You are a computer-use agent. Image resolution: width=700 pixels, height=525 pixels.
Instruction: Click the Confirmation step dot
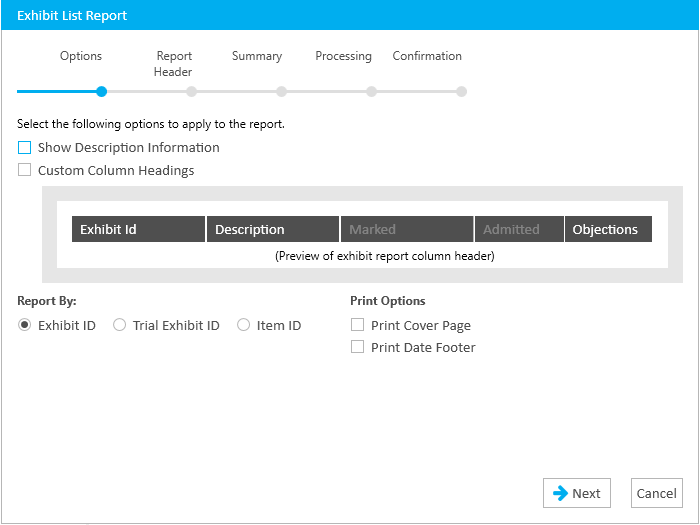click(461, 92)
